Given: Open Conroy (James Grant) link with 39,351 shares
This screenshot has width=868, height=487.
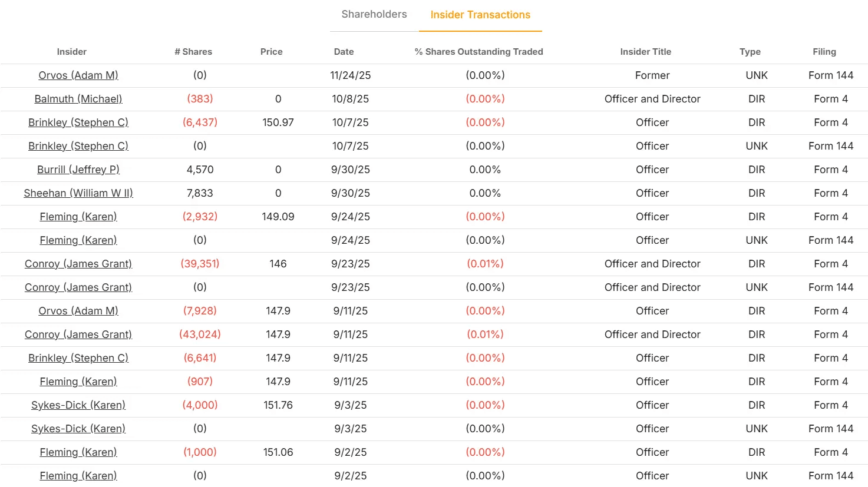Looking at the screenshot, I should point(78,264).
